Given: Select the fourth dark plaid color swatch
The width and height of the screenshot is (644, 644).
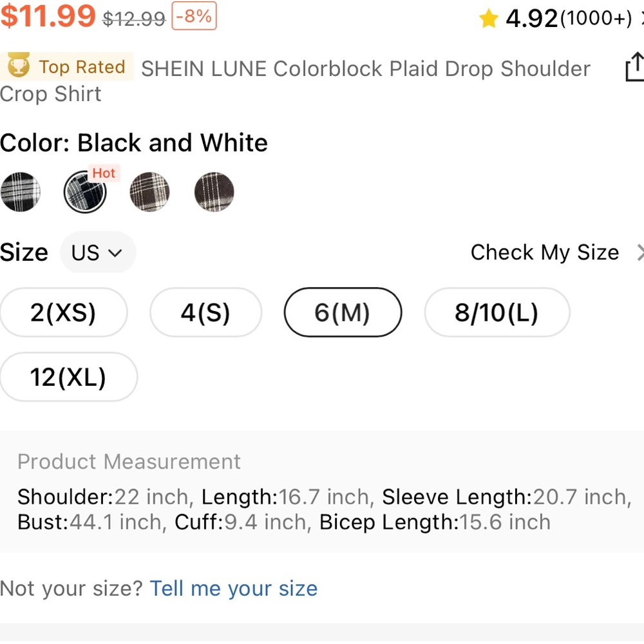Looking at the screenshot, I should point(214,192).
